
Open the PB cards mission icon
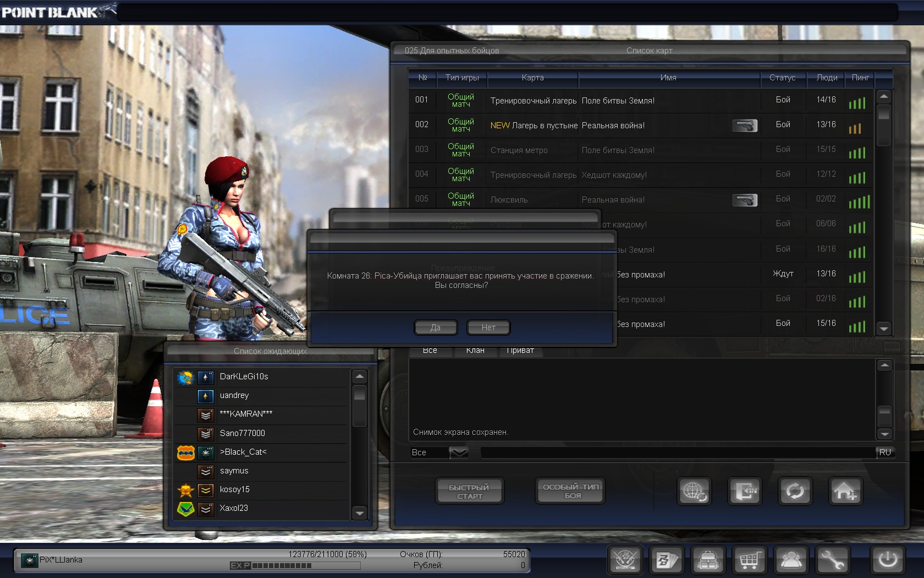(x=667, y=560)
